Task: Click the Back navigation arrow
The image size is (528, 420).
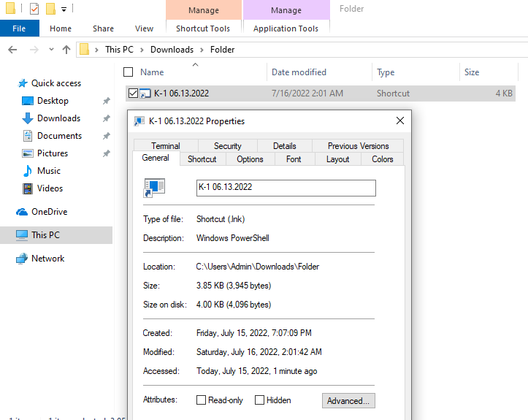Action: 12,50
